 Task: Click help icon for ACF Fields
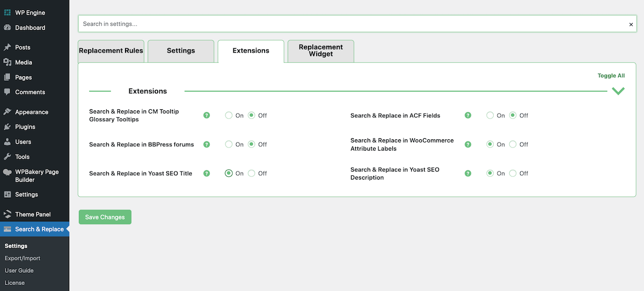point(468,115)
